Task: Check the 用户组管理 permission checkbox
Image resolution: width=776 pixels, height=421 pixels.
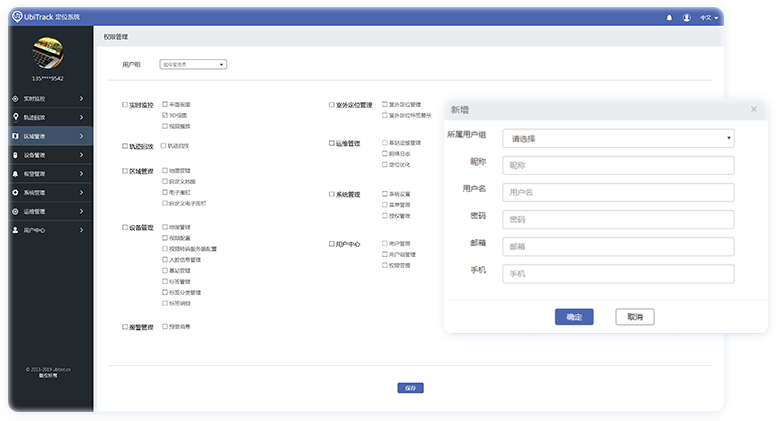Action: click(x=385, y=254)
